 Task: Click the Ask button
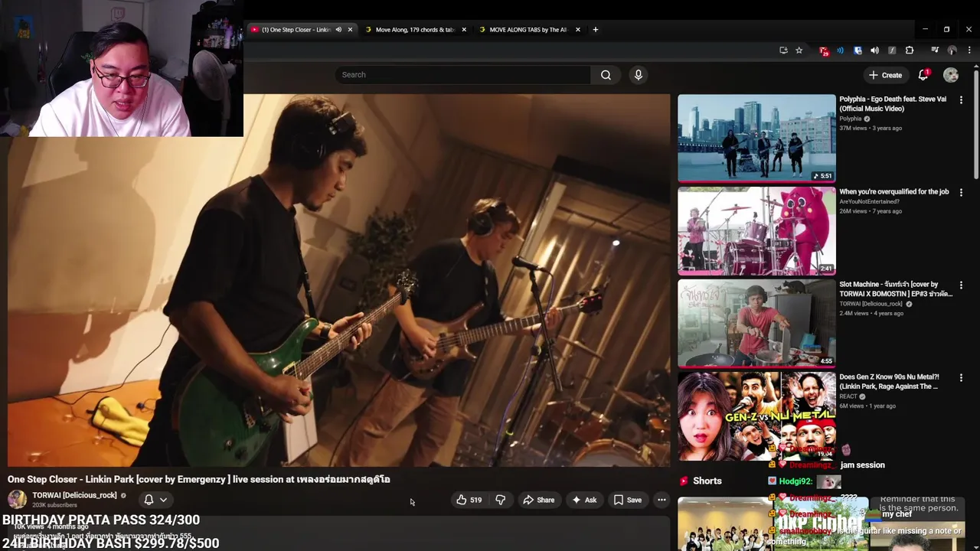click(584, 500)
